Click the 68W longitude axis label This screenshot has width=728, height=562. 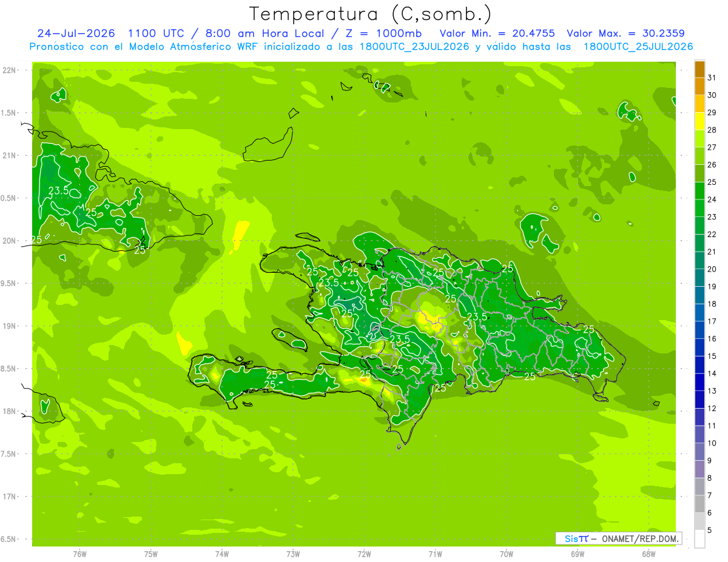[x=649, y=553]
